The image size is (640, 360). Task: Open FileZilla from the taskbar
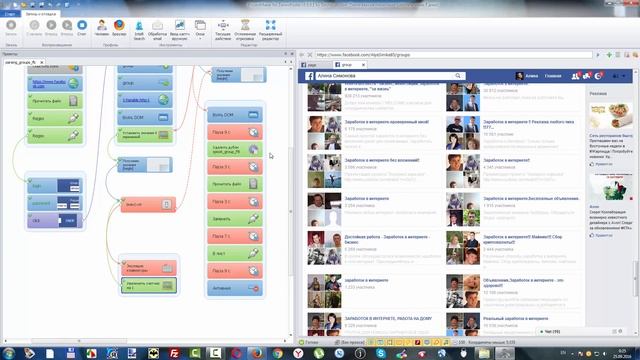[174, 353]
